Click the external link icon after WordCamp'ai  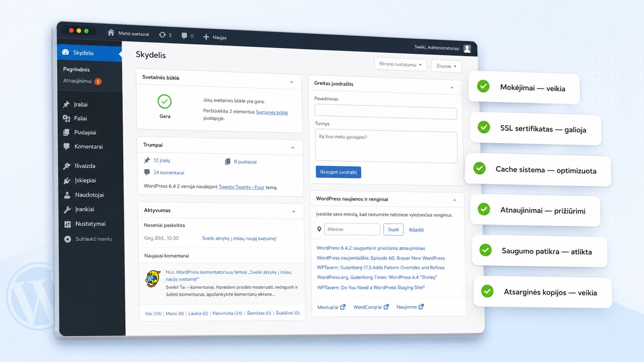coord(386,307)
